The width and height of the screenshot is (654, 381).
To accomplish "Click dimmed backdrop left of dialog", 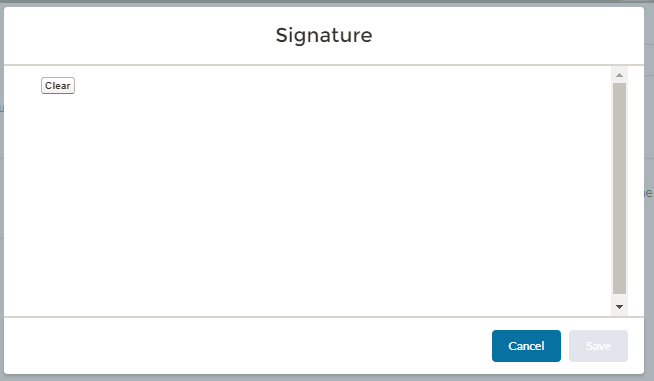I will pos(2,190).
